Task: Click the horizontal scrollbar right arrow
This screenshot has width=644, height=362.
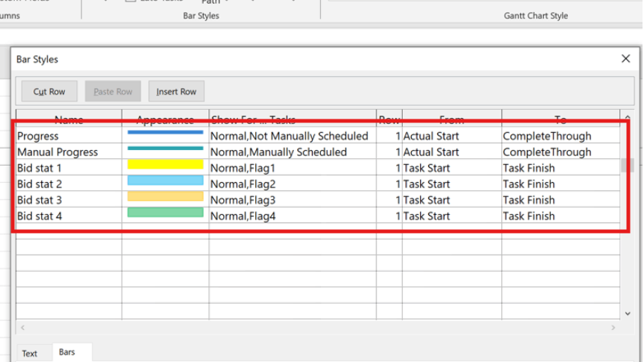Action: pos(613,328)
